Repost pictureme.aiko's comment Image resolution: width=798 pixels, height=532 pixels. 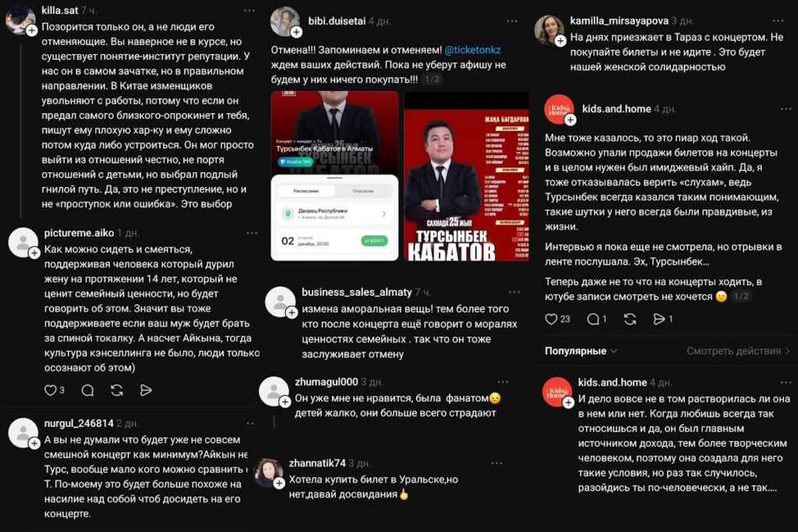[117, 390]
